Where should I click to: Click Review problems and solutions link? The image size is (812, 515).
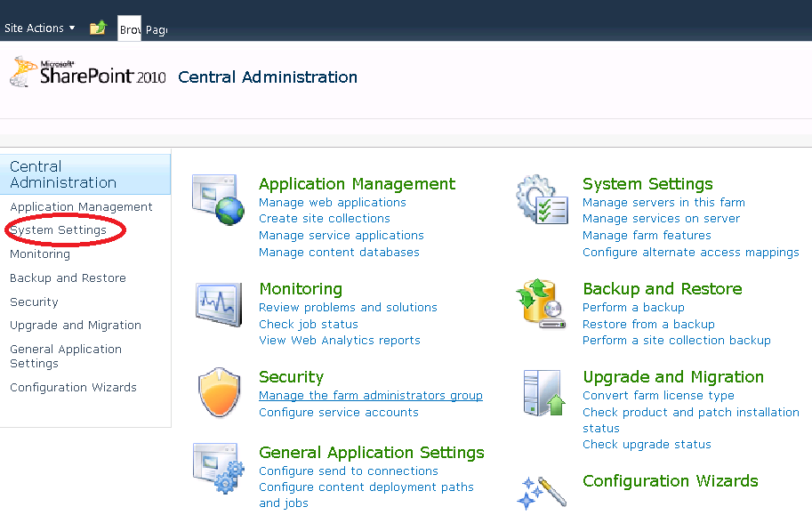(x=348, y=307)
